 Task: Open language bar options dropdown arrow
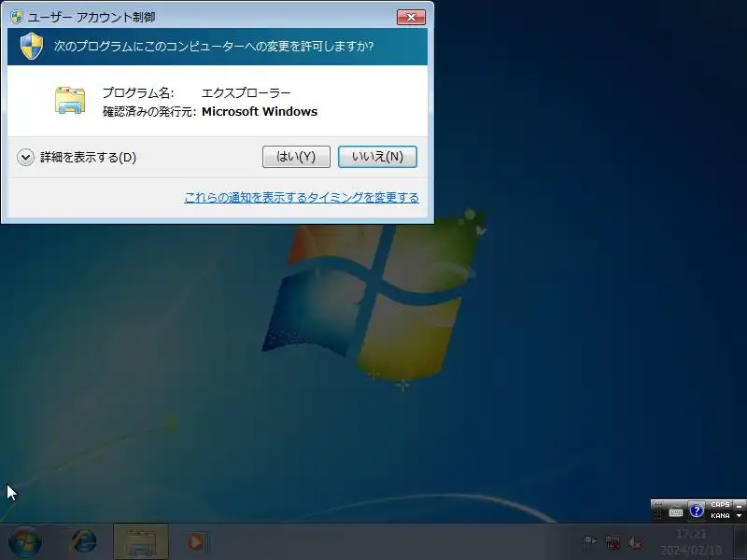pos(739,516)
